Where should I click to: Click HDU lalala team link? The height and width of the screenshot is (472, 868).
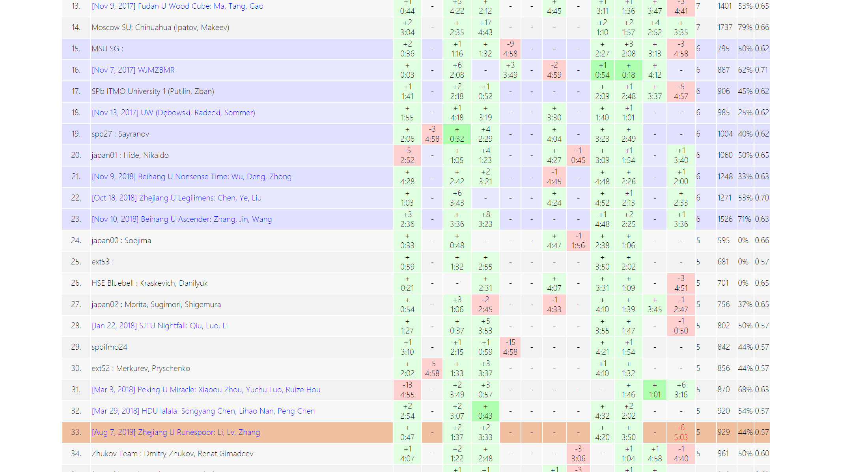(203, 411)
